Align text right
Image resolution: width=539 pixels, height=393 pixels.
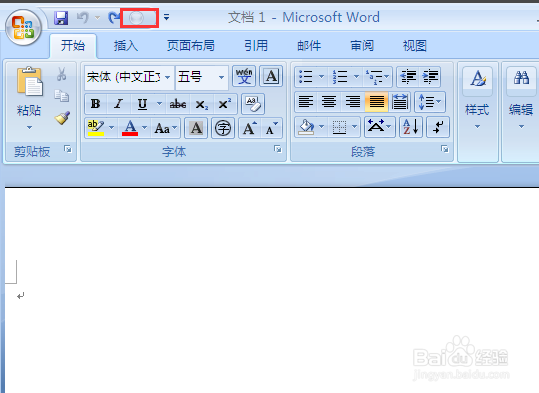point(353,102)
